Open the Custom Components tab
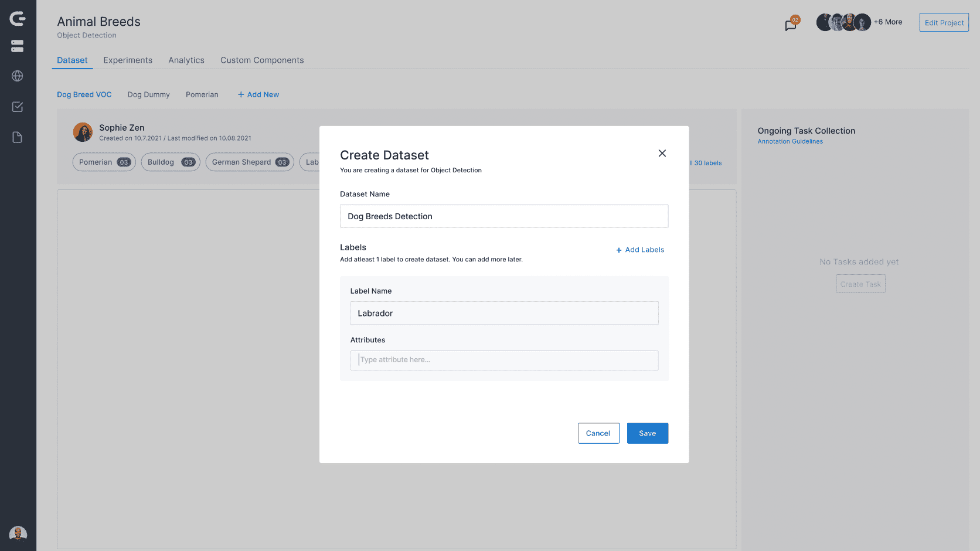 click(262, 60)
